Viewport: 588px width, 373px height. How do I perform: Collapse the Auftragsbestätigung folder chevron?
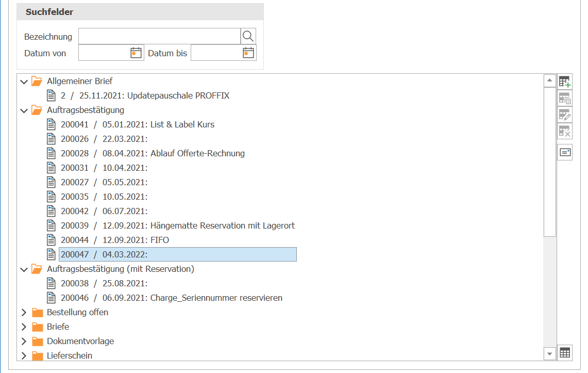[x=24, y=110]
